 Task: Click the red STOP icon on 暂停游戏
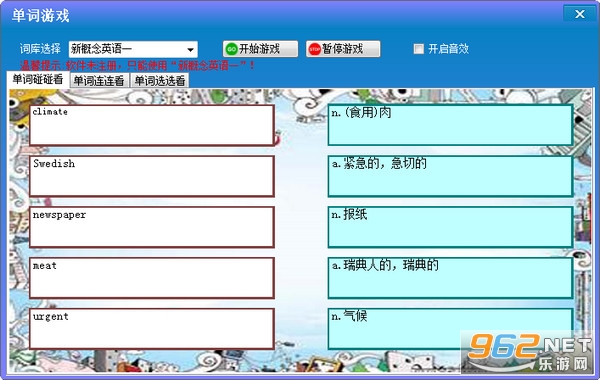coord(315,49)
